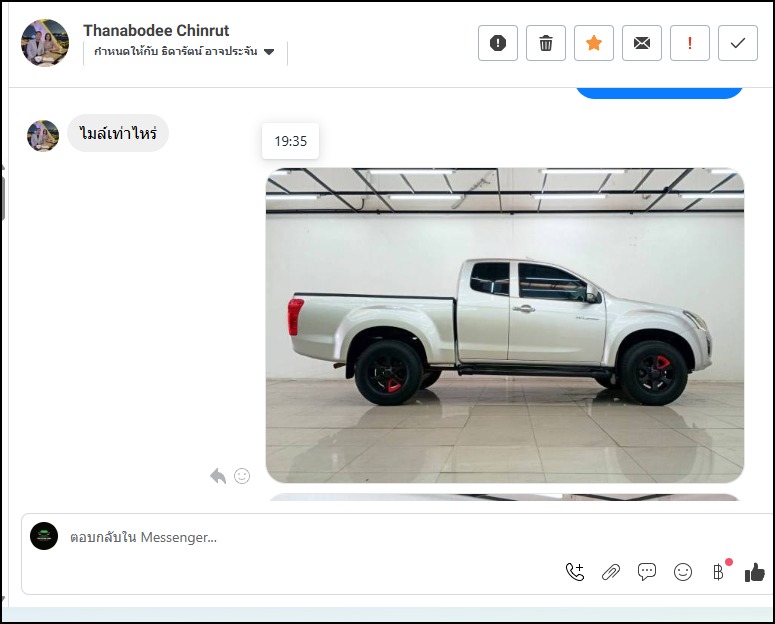Toggle the orange star follow-up button
The image size is (775, 624).
point(594,43)
